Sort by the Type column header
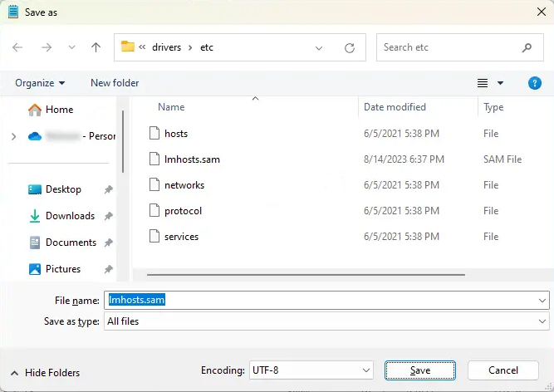The image size is (554, 392). (x=493, y=107)
